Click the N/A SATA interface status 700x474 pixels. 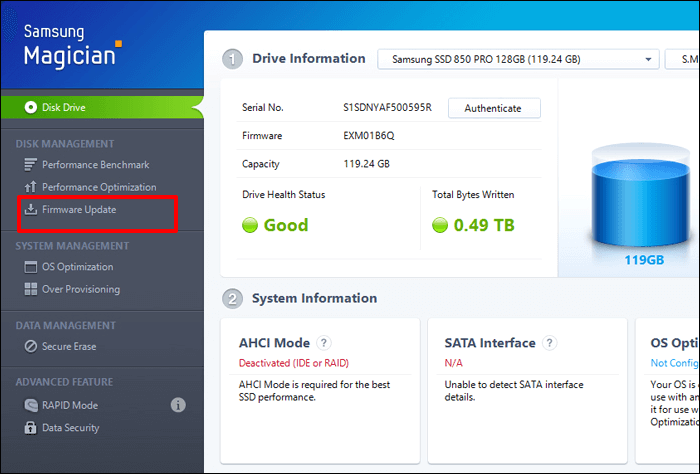(453, 363)
